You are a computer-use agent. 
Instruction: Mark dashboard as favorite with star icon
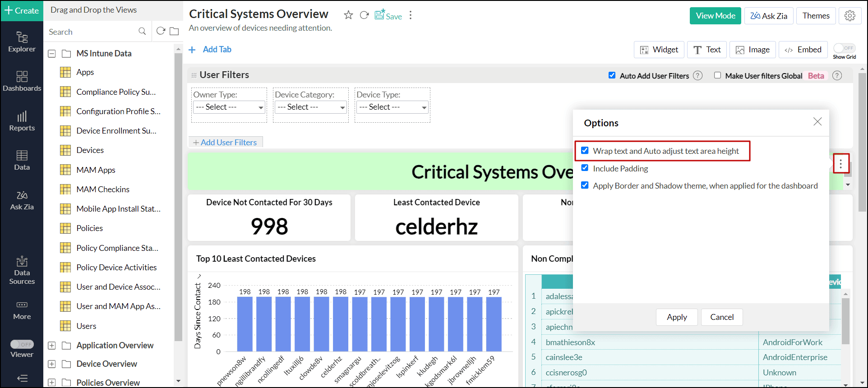pos(348,15)
